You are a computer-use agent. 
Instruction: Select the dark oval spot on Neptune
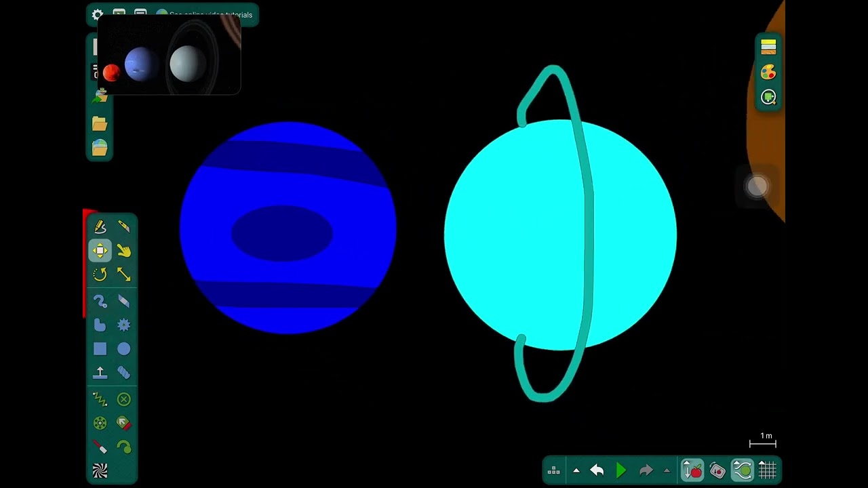pyautogui.click(x=281, y=233)
